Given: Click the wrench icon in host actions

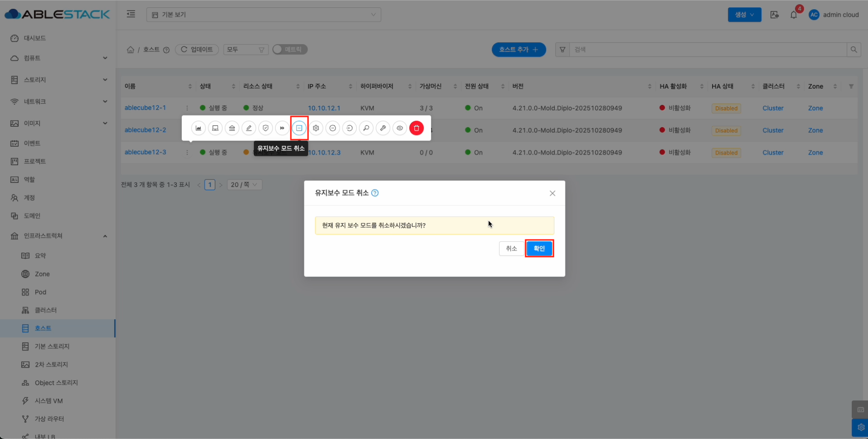Looking at the screenshot, I should (x=383, y=128).
